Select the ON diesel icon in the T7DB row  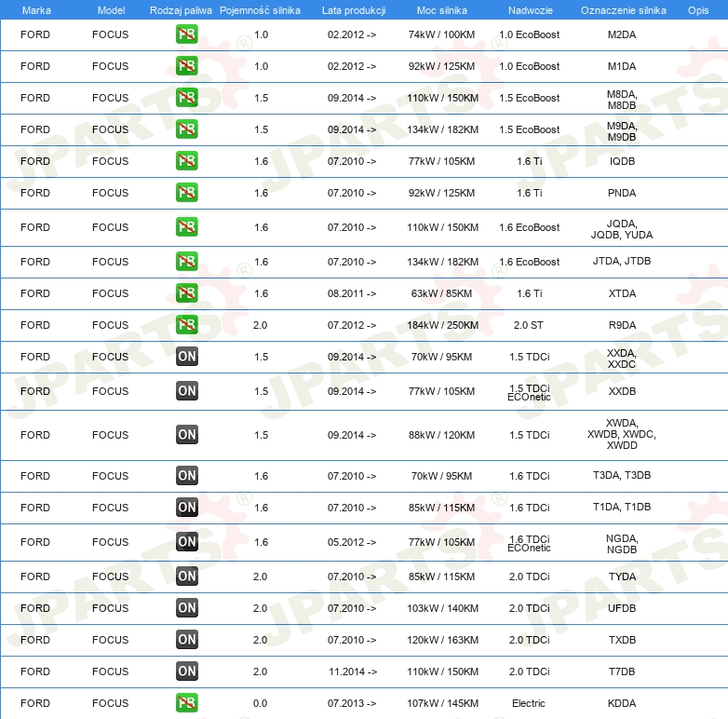(x=186, y=672)
